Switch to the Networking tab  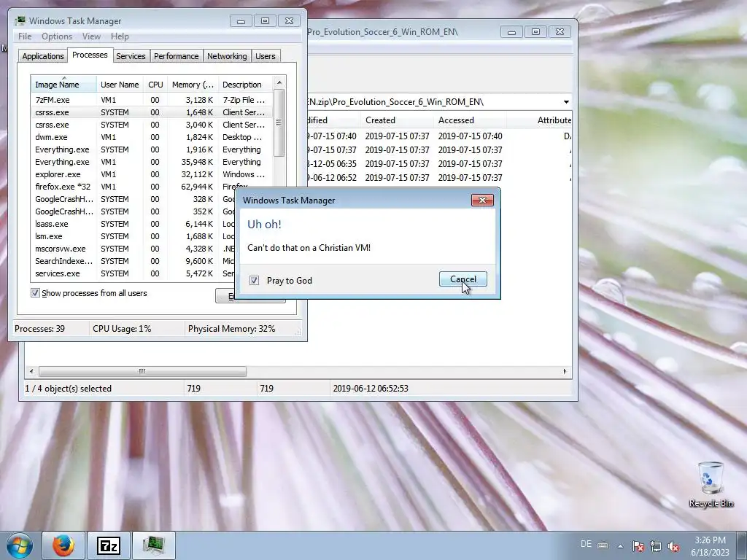(227, 56)
